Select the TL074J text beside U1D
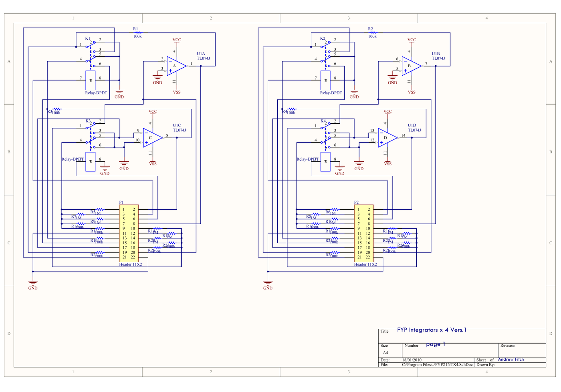The height and width of the screenshot is (392, 561). pyautogui.click(x=414, y=130)
